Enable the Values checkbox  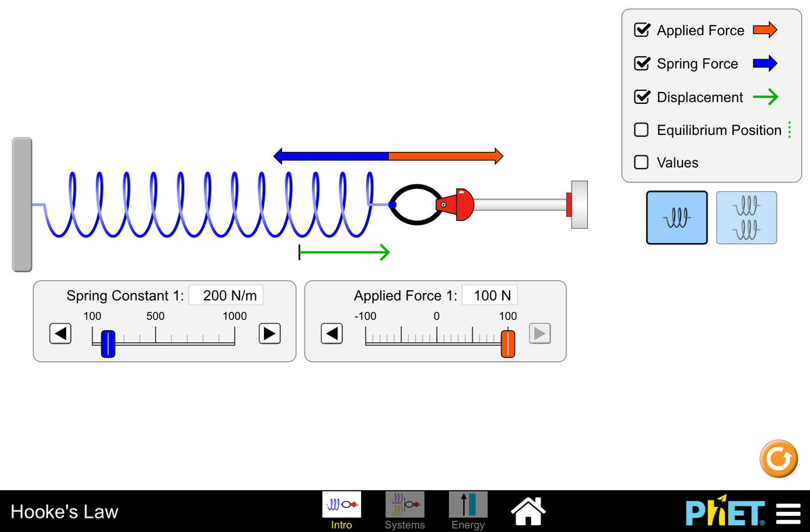point(641,162)
